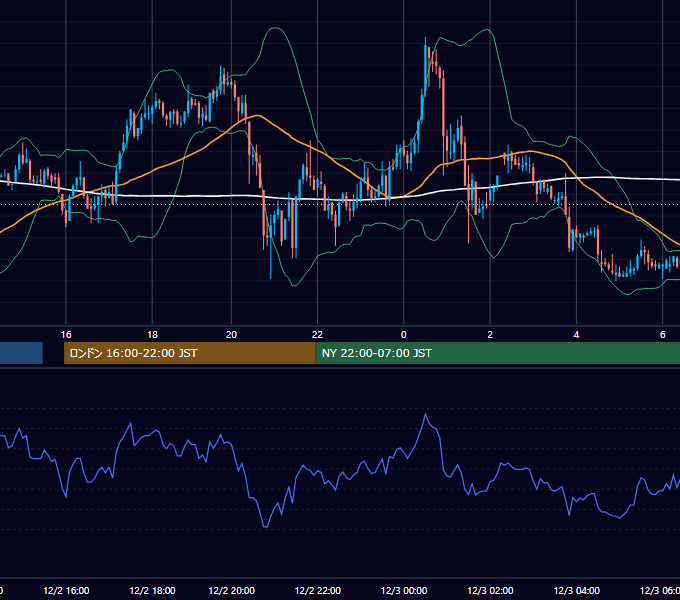Click the 12/2 16:00 date label

(66, 590)
